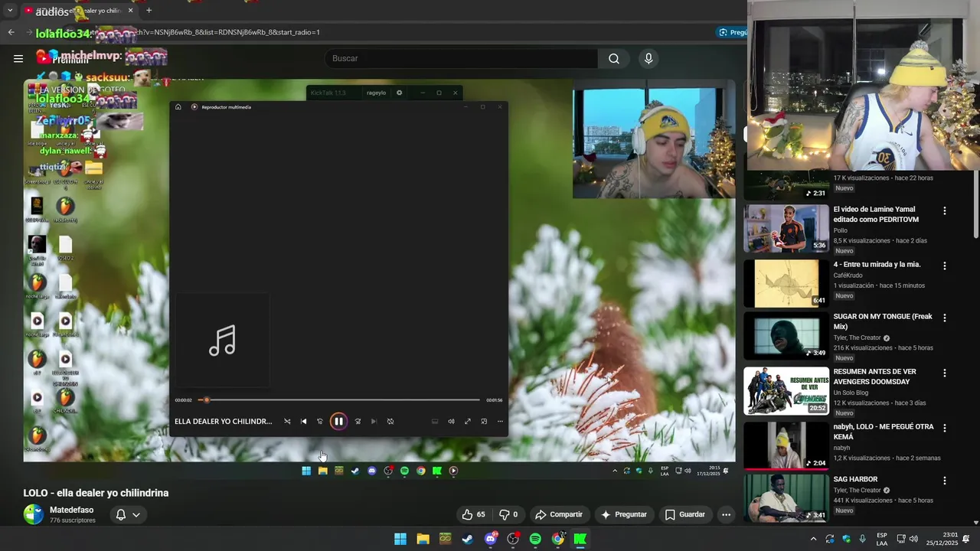Open Matedefaso channel name link
This screenshot has width=980, height=551.
click(x=72, y=510)
